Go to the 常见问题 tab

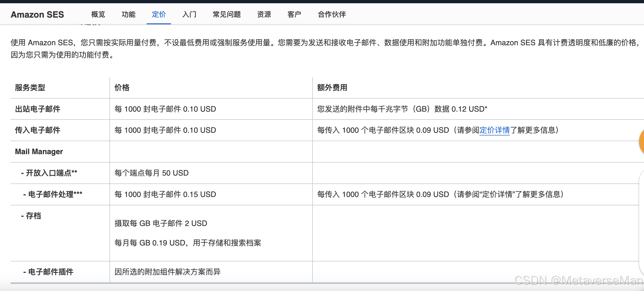click(227, 14)
